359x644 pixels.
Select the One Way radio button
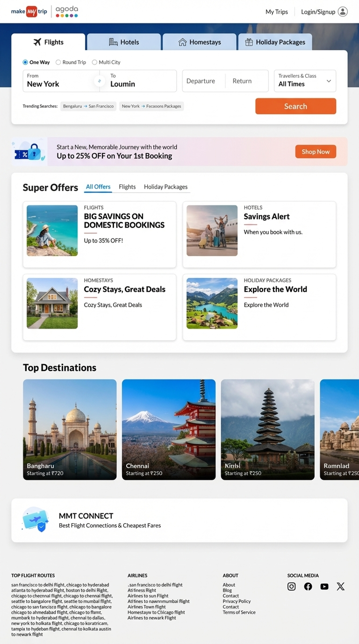click(25, 62)
